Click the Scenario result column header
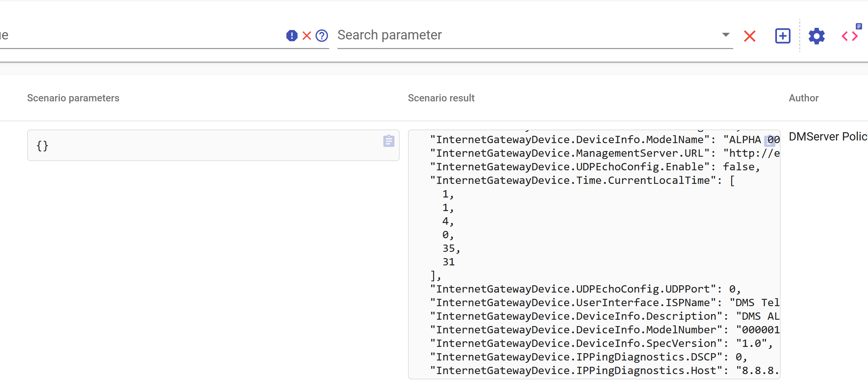This screenshot has height=385, width=868. 441,98
